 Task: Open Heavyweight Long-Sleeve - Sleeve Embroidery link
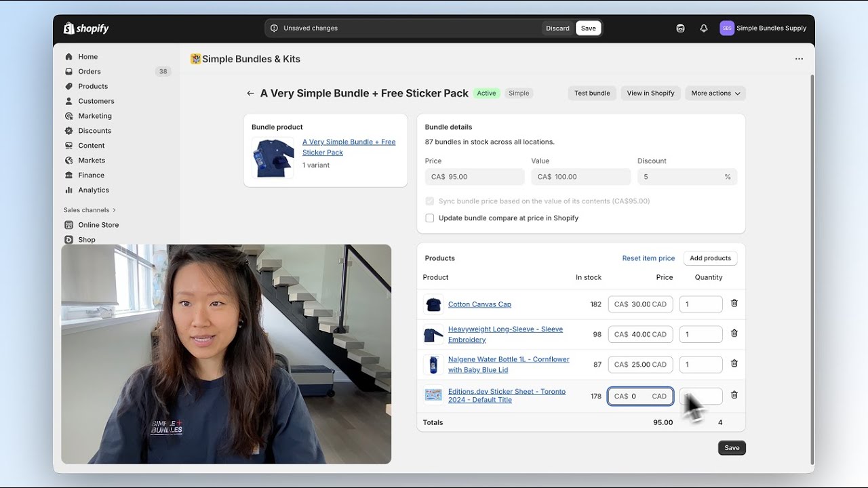pos(505,334)
